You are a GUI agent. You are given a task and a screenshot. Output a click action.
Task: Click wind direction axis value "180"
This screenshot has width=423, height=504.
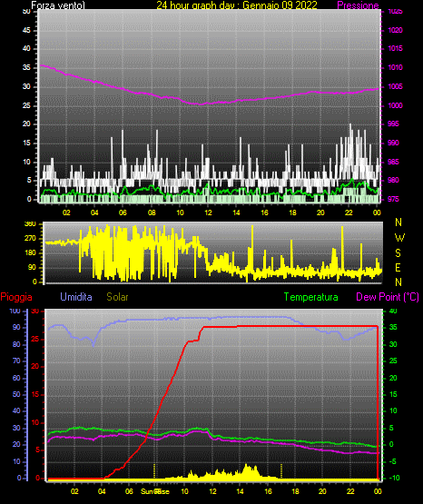click(30, 253)
